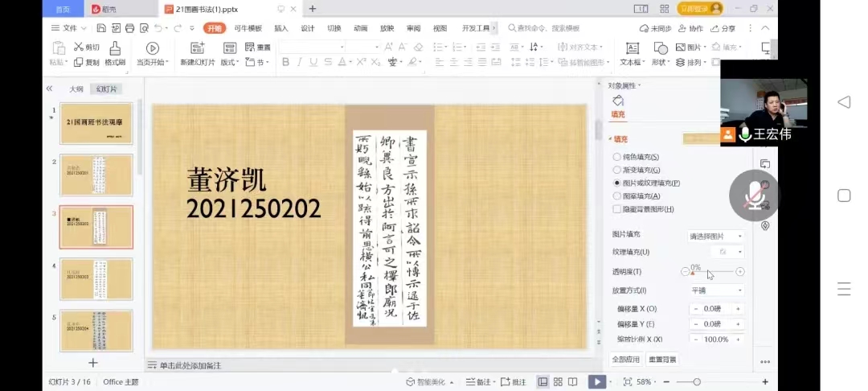
Task: Collapse the Fill (填充) section expander
Action: 611,139
